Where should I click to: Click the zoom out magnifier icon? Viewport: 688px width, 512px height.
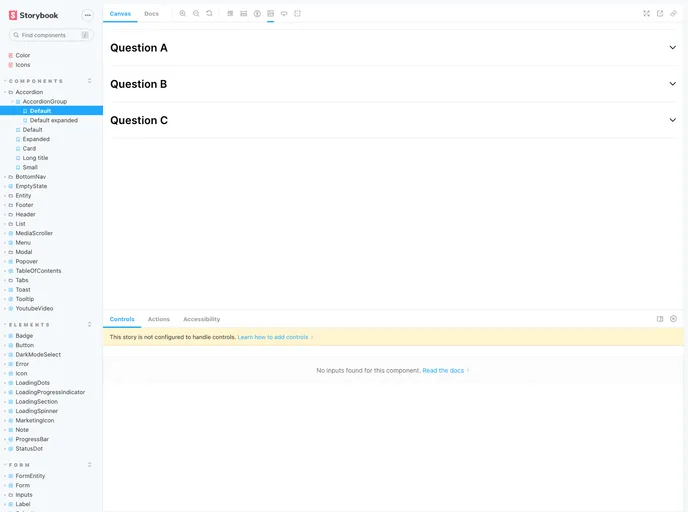[x=196, y=14]
